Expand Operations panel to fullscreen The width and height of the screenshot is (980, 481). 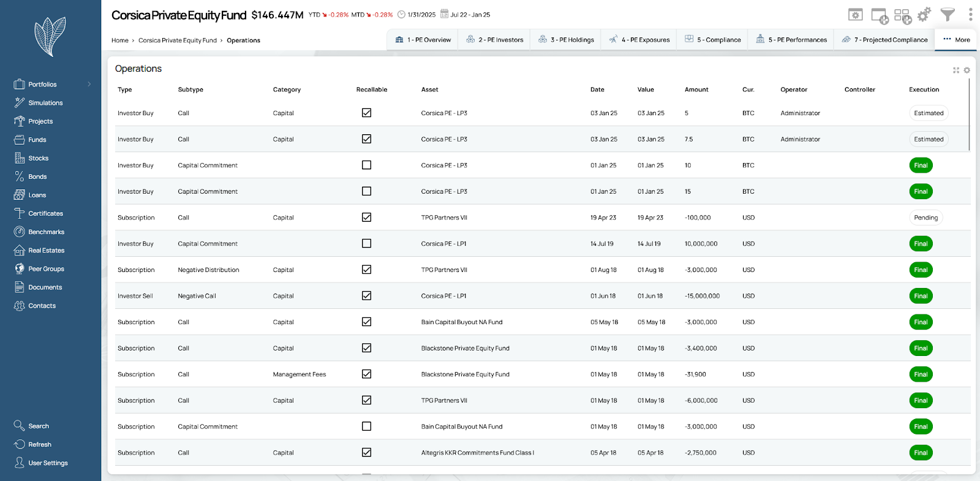click(x=956, y=70)
